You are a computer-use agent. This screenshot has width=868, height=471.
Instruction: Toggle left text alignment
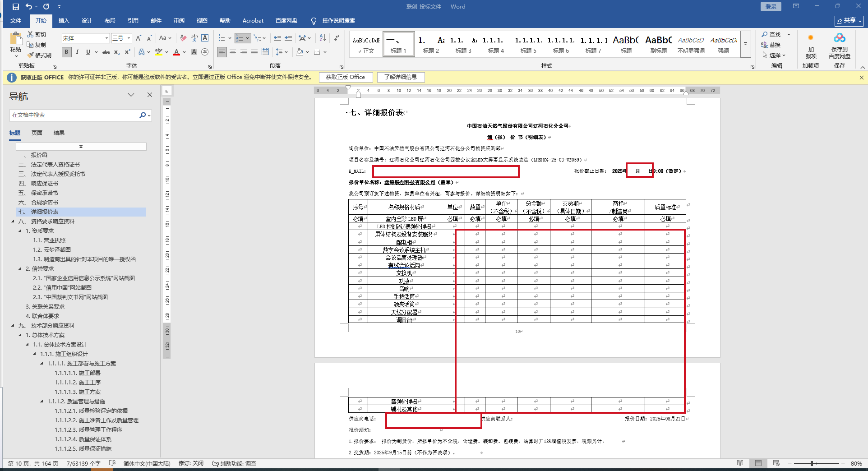click(222, 52)
